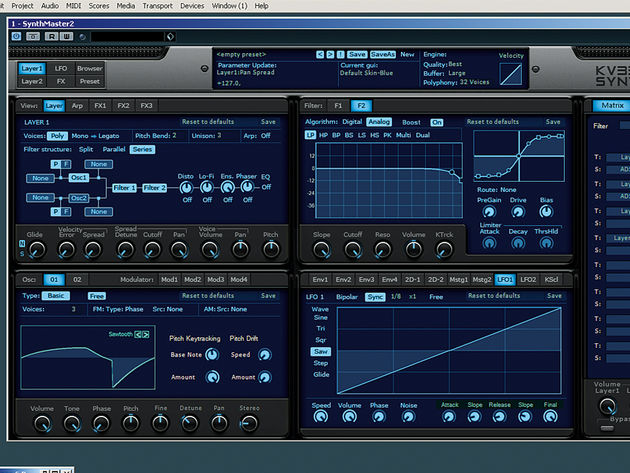Open the None box above Osc1
Viewport: 630px width, 473px height.
pyautogui.click(x=98, y=164)
